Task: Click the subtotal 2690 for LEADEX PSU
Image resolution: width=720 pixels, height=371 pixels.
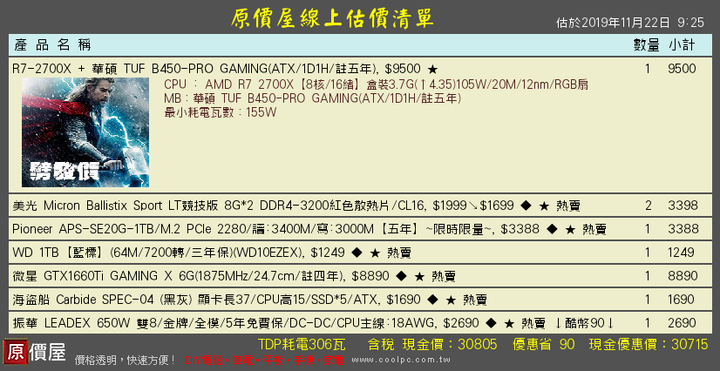Action: click(683, 323)
